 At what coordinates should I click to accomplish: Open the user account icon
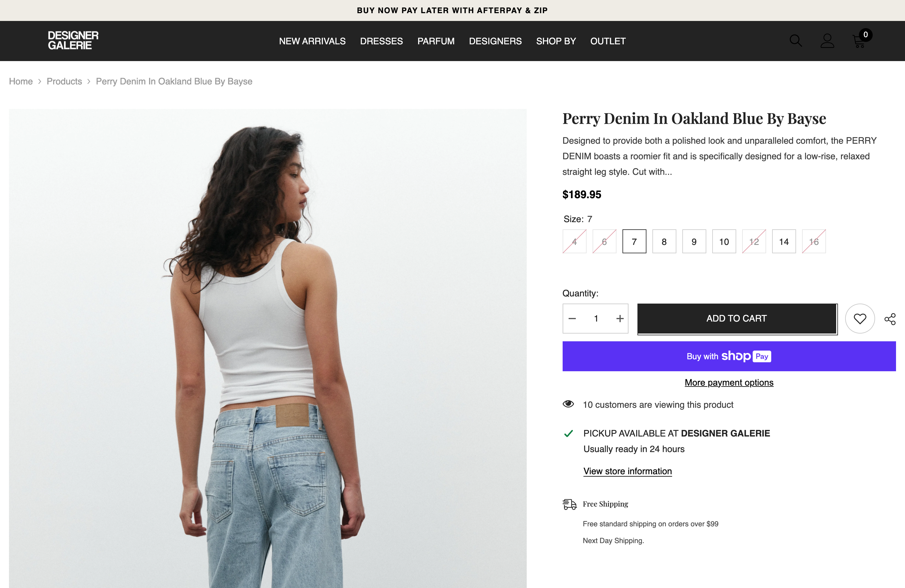(827, 41)
